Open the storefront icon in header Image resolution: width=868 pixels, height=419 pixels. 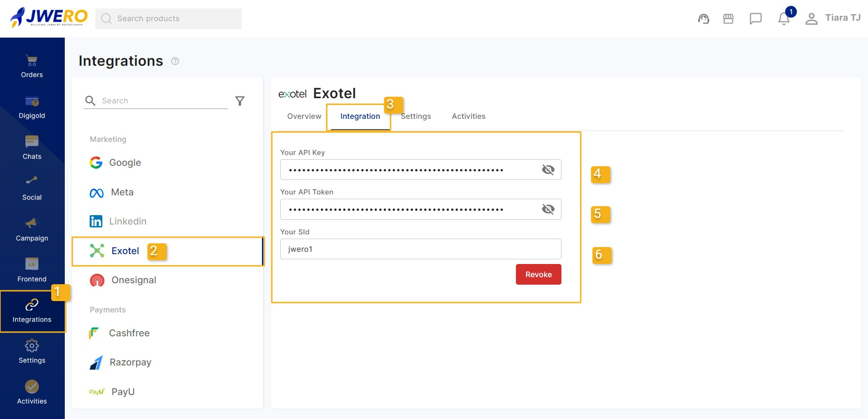click(x=728, y=19)
